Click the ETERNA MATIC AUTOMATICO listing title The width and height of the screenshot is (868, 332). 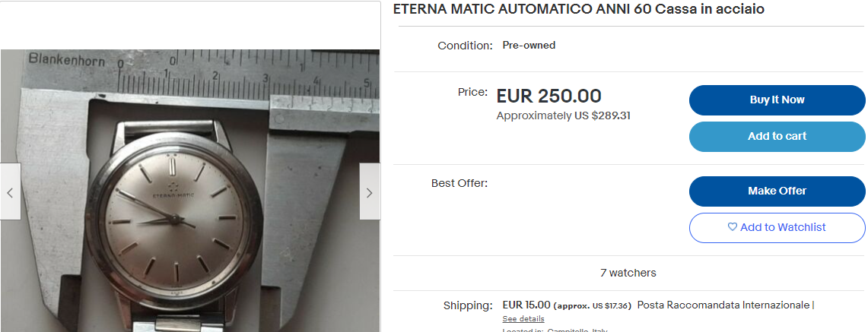[x=578, y=9]
